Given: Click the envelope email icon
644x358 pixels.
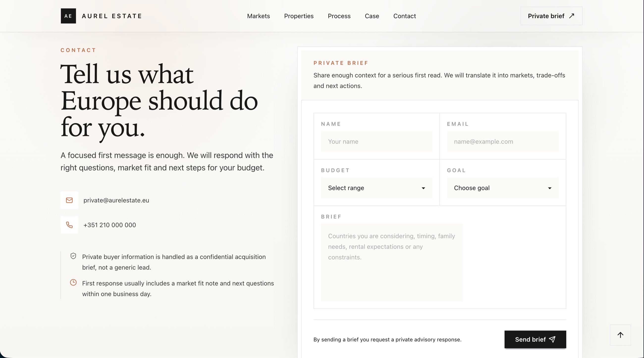Looking at the screenshot, I should point(69,200).
